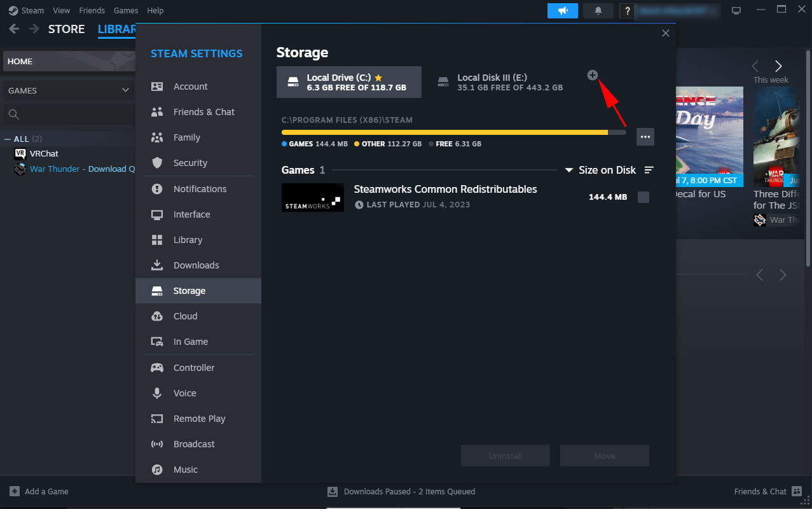812x509 pixels.
Task: Open the Steam menu
Action: [x=32, y=11]
